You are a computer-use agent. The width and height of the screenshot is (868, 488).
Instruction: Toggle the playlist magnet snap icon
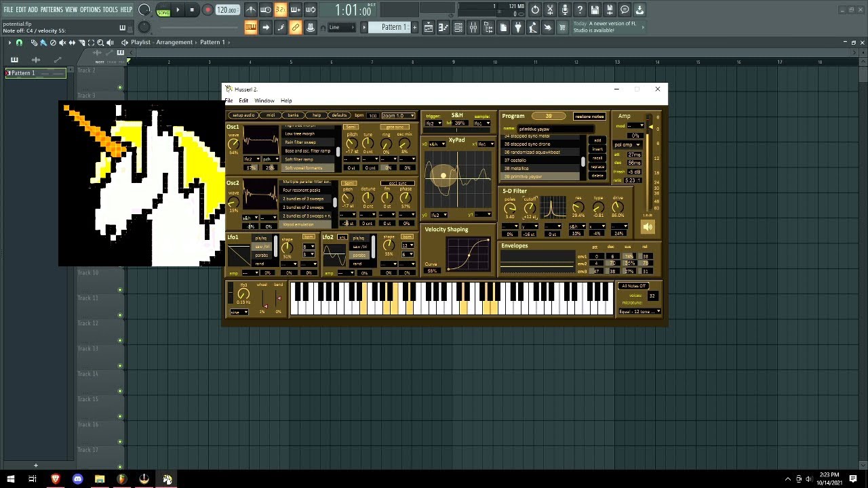click(x=19, y=43)
